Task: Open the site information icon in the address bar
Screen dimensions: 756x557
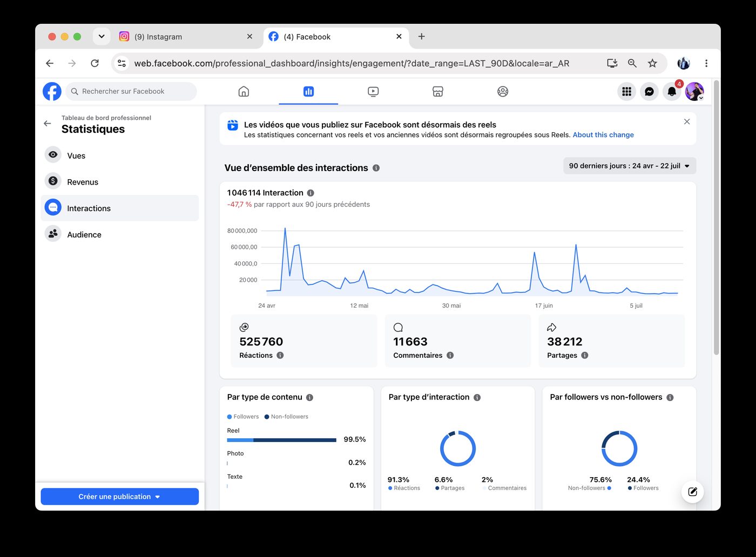Action: 122,63
